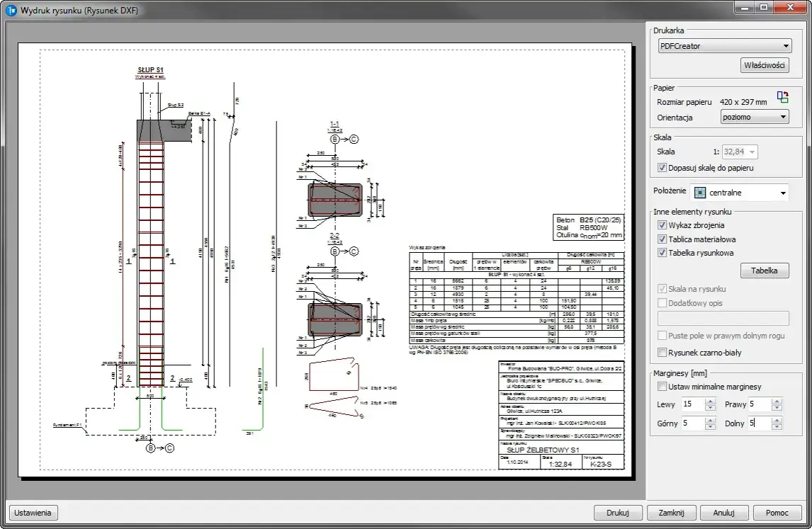Open the Położenie 'centralne' dropdown
This screenshot has height=529, width=812.
(739, 193)
